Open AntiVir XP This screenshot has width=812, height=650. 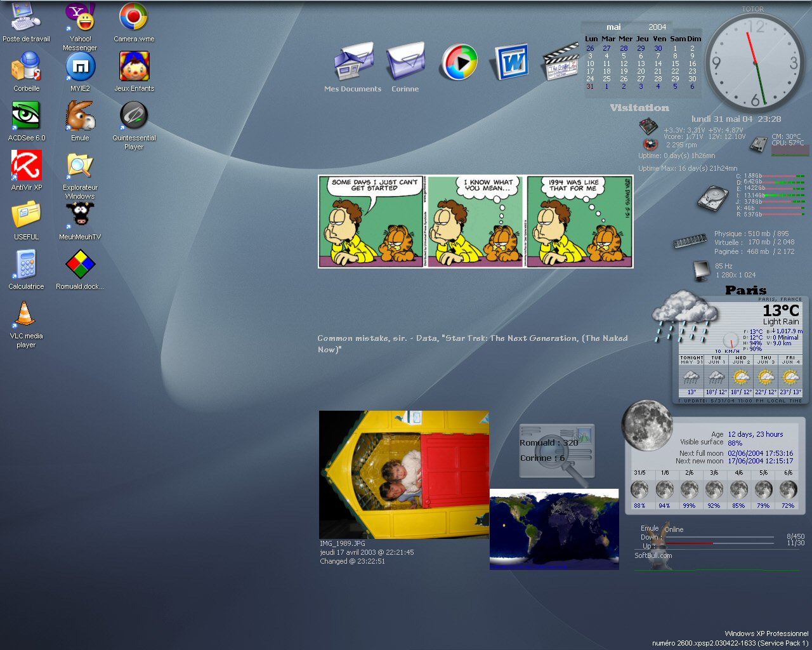pyautogui.click(x=26, y=171)
